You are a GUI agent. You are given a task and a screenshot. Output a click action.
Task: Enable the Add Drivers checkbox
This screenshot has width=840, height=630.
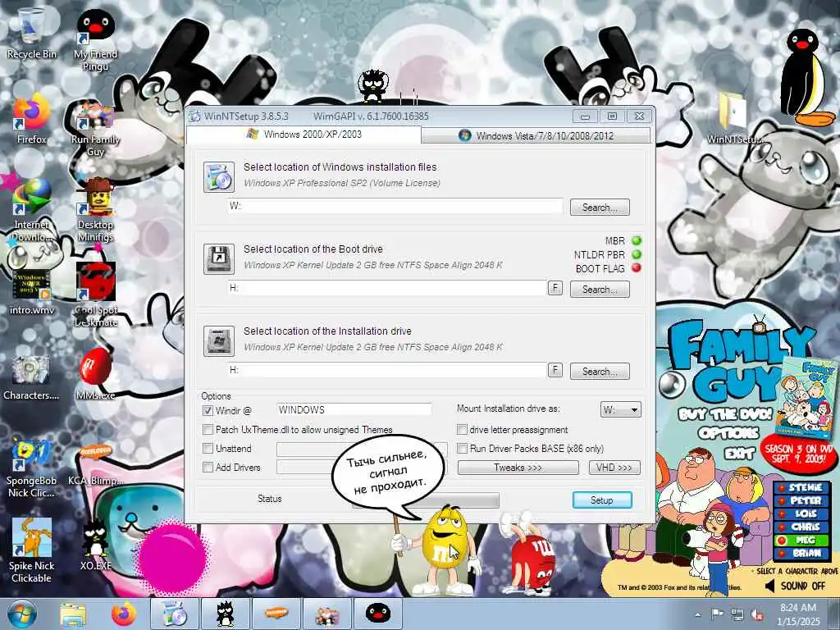click(x=208, y=467)
